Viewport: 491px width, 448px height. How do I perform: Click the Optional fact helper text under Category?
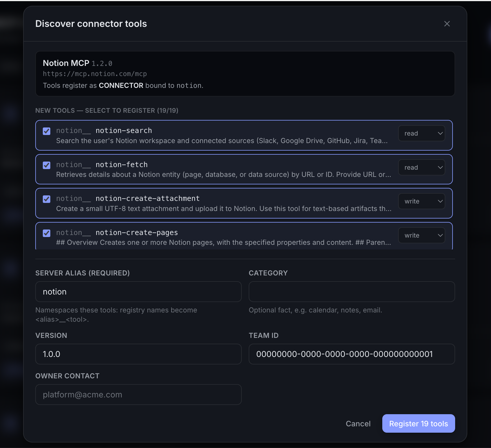point(315,310)
